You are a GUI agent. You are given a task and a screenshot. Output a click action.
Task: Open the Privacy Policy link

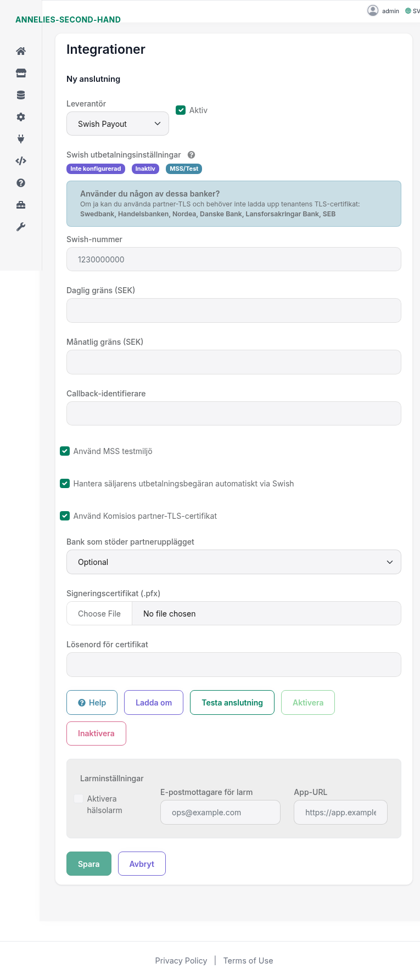(181, 960)
